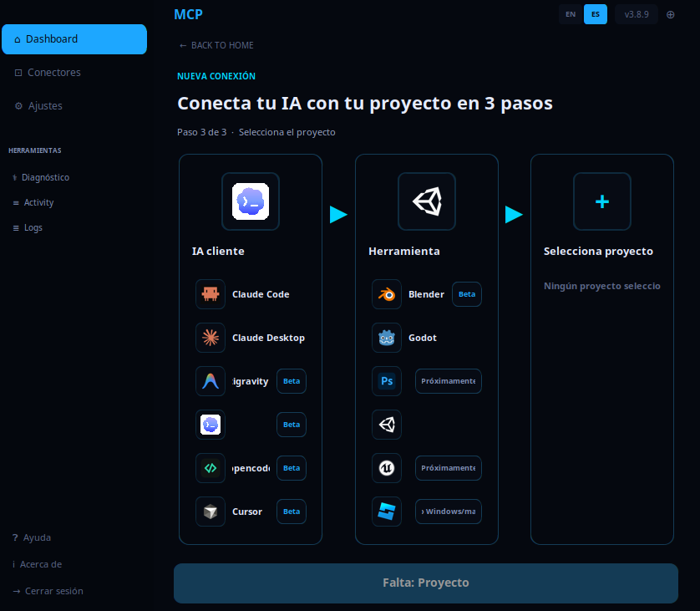
Task: Open the Dashboard sidebar item
Action: coord(74,39)
